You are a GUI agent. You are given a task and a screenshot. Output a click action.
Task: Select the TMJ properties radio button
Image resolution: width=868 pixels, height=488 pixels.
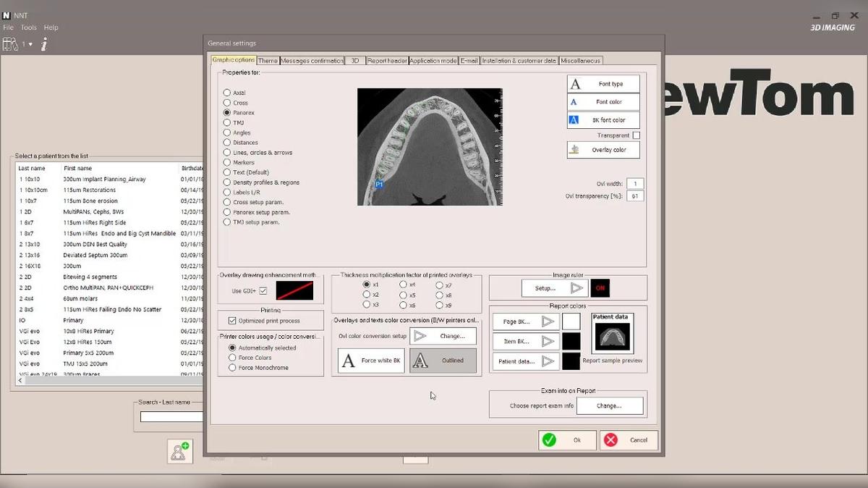pyautogui.click(x=227, y=123)
